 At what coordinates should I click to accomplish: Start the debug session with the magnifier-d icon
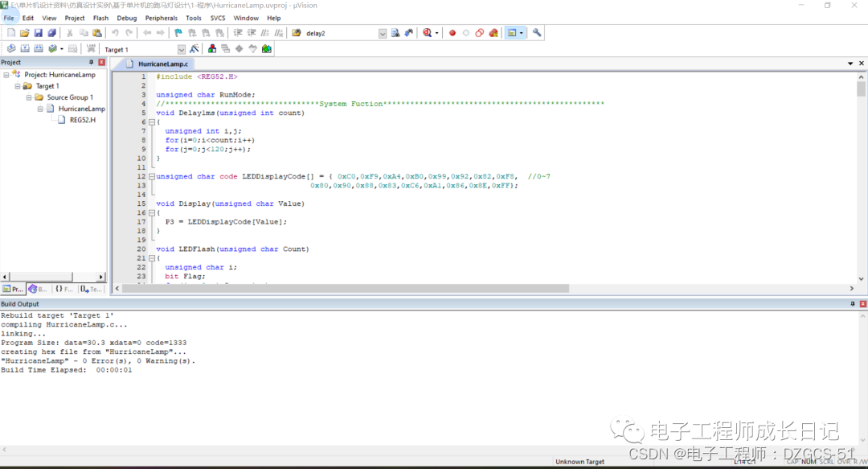coord(428,33)
